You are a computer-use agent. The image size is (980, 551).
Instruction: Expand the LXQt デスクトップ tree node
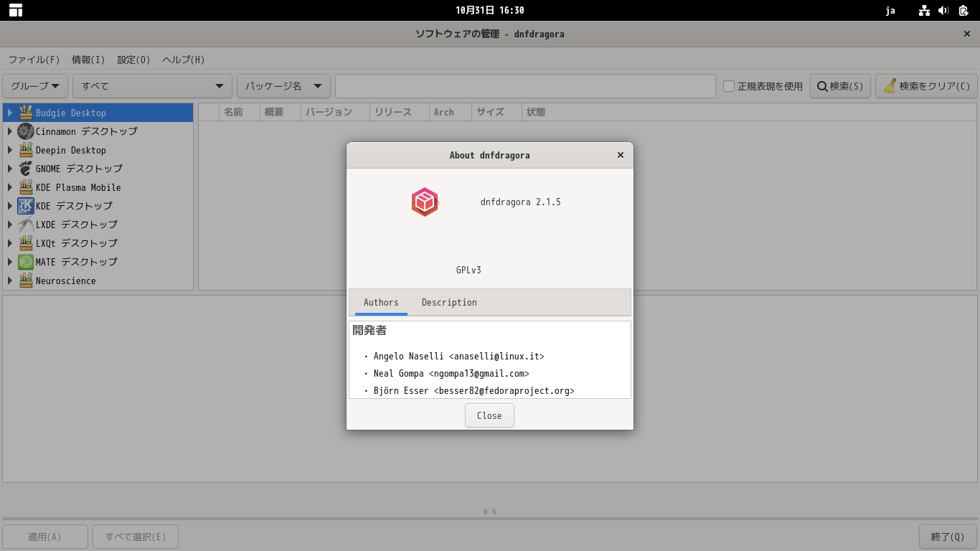[9, 243]
